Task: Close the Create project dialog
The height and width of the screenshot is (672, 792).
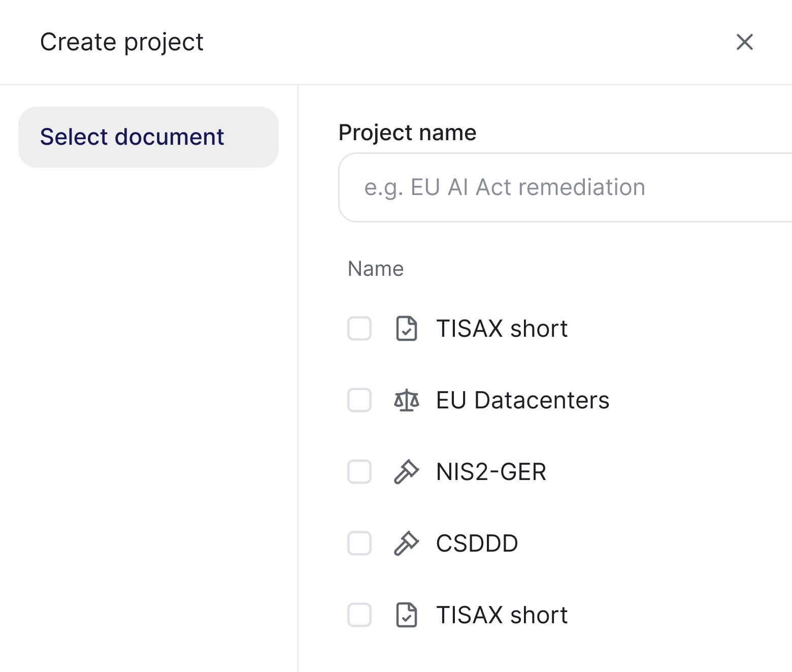Action: (x=744, y=42)
